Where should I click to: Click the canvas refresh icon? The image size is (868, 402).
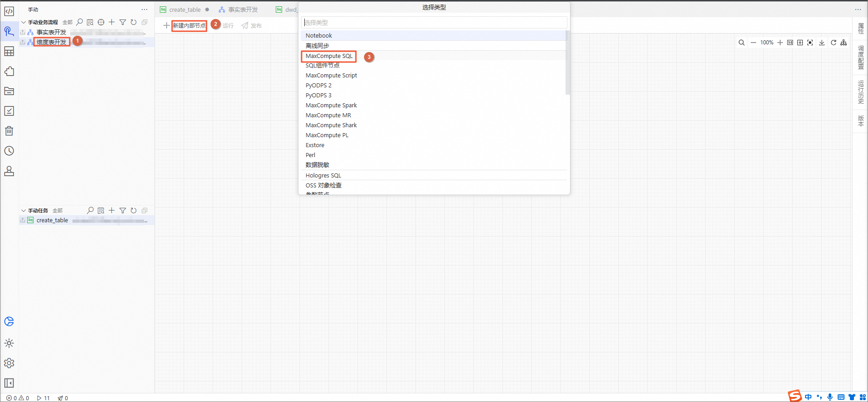pos(834,43)
